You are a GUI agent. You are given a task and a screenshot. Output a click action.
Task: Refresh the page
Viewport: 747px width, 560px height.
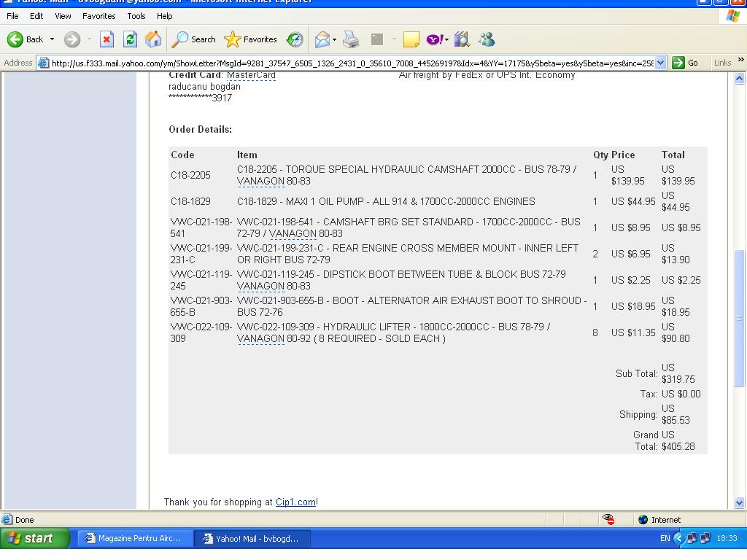130,39
